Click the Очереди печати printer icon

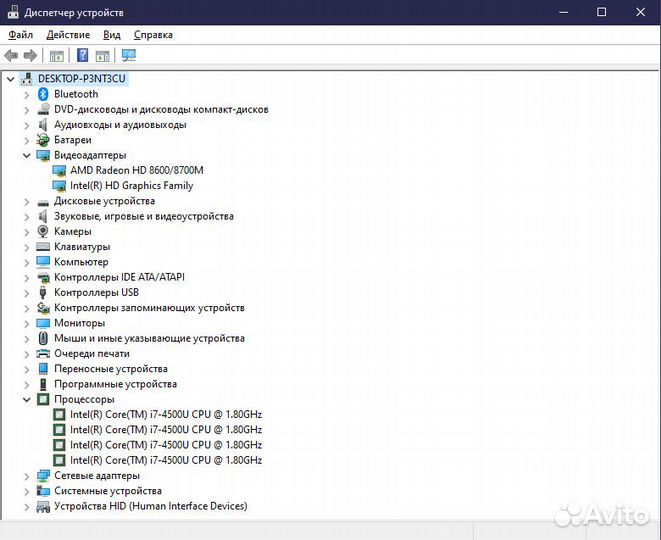pos(43,353)
